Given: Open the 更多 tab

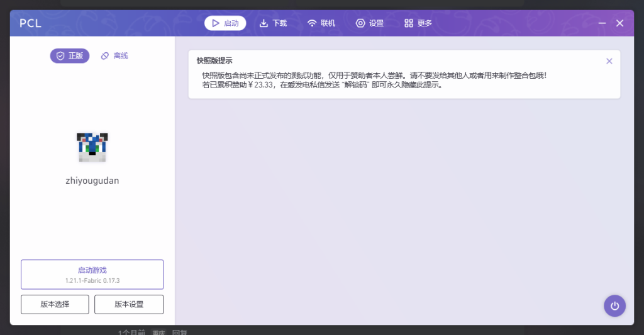Looking at the screenshot, I should (x=418, y=23).
